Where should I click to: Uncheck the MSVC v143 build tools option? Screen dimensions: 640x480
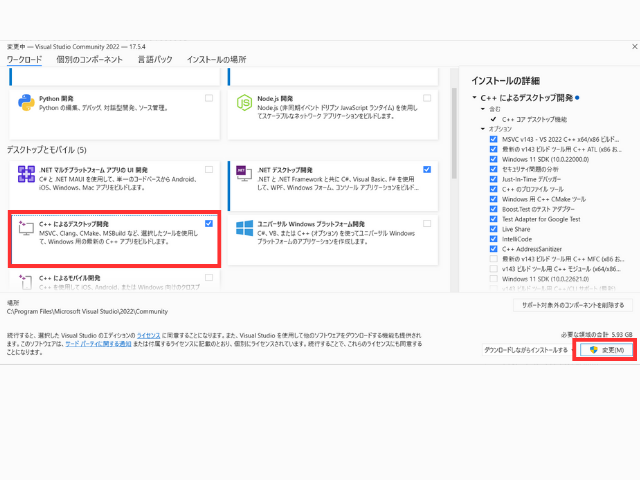tap(493, 139)
